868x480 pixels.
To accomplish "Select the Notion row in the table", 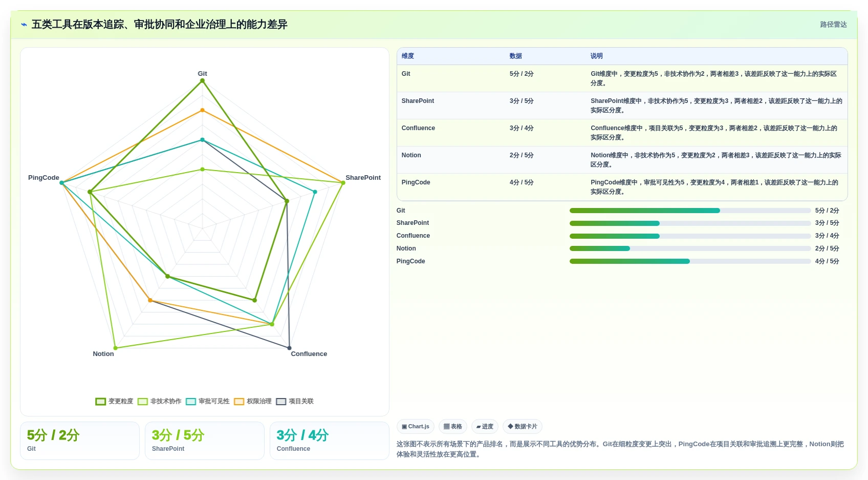I will 622,160.
